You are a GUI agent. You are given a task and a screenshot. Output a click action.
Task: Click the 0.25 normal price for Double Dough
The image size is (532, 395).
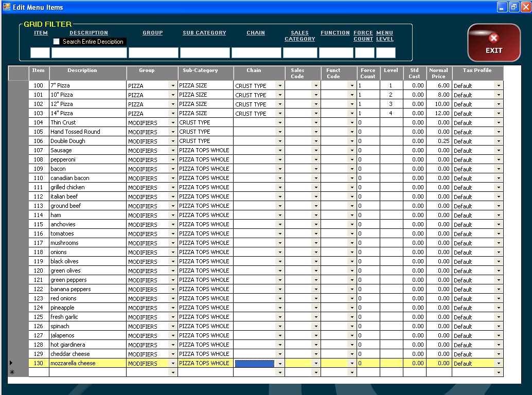pyautogui.click(x=439, y=141)
